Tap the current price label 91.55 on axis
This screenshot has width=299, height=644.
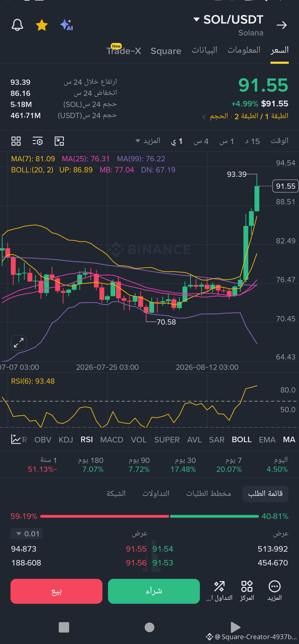(285, 186)
